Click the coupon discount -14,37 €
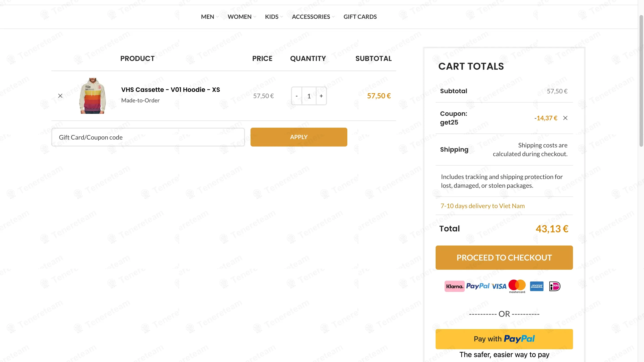Image resolution: width=644 pixels, height=362 pixels. (x=546, y=118)
